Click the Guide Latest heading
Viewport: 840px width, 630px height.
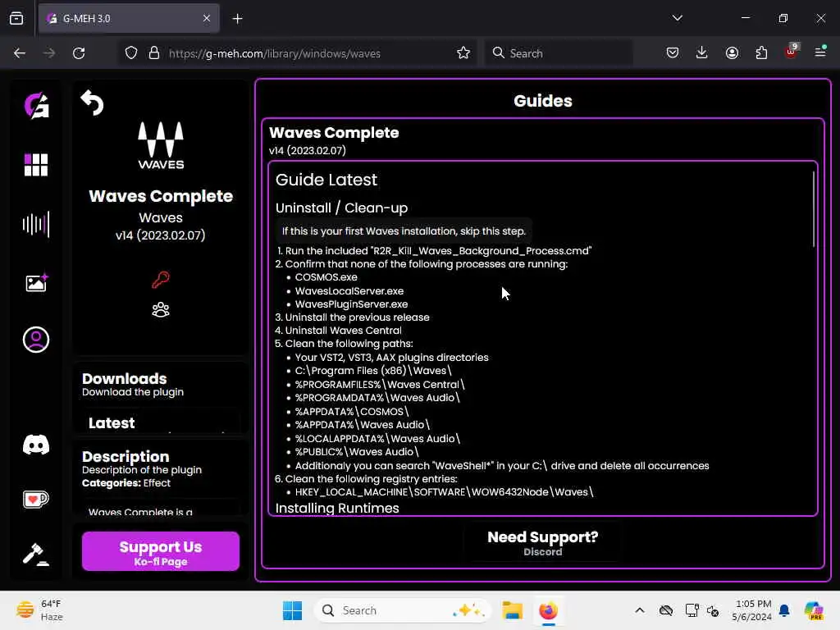[326, 180]
